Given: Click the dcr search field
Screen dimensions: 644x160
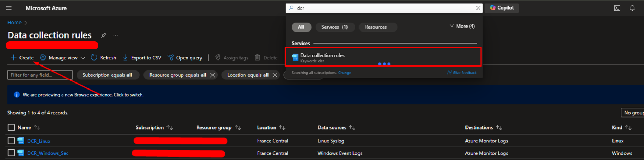Looking at the screenshot, I should pos(384,8).
